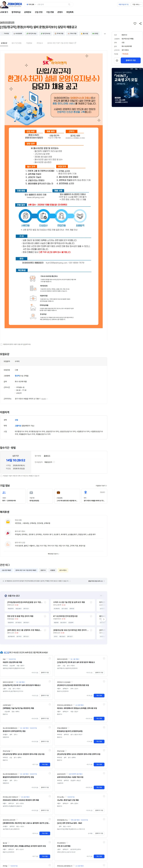Click the location pin icon card

coord(94,496)
